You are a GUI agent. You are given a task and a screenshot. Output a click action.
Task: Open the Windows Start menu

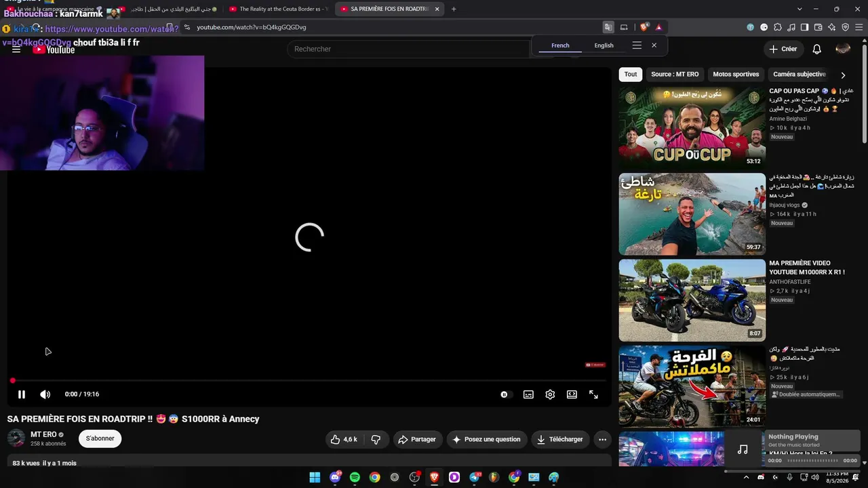315,477
